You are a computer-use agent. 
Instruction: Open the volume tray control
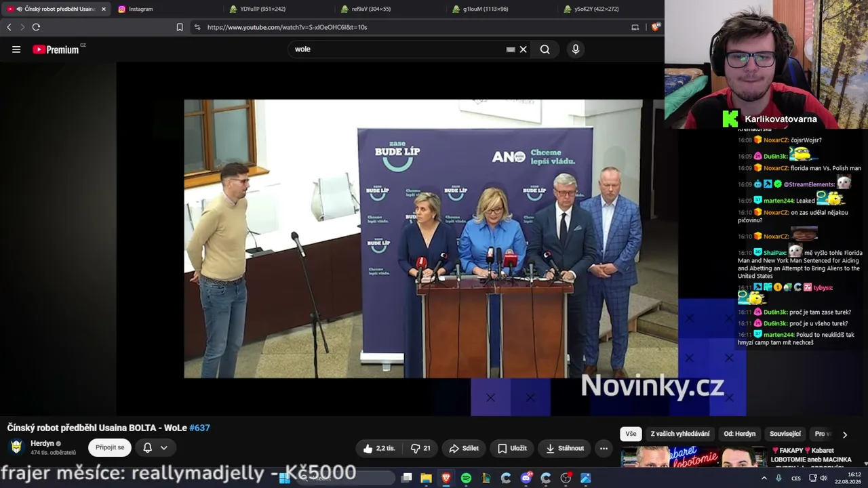click(x=823, y=478)
